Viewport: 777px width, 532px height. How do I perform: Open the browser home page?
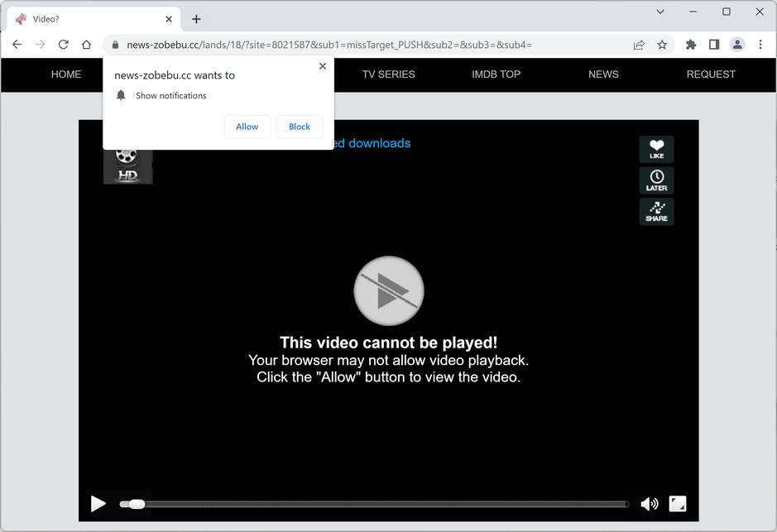point(87,45)
